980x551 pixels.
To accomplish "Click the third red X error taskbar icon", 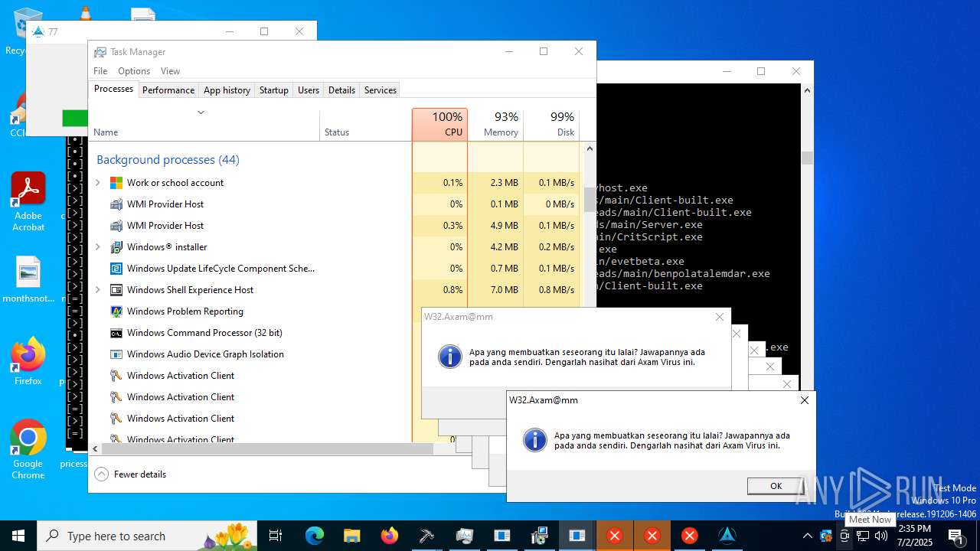I will point(689,536).
